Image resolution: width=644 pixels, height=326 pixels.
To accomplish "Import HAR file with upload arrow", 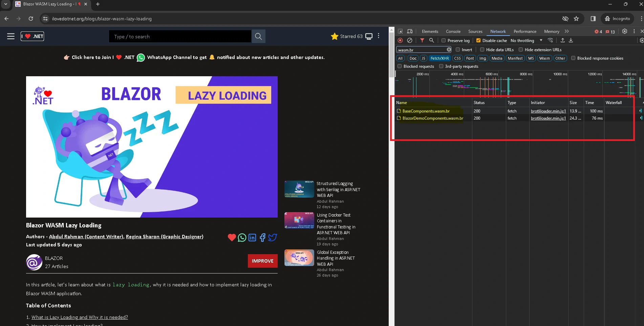I will (x=563, y=40).
